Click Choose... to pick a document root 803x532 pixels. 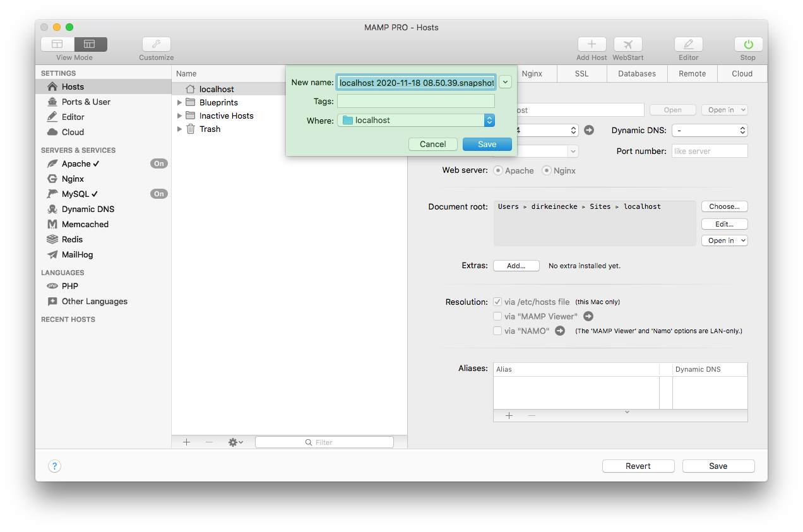724,206
